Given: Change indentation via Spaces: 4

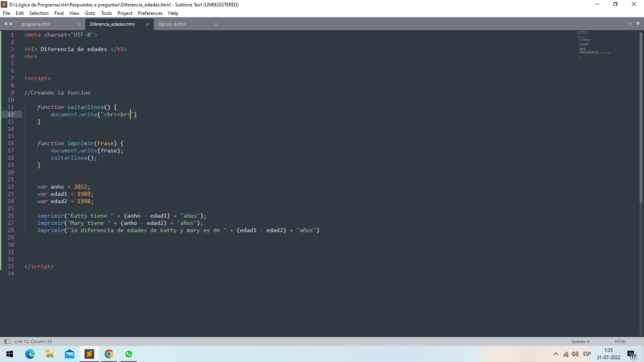Looking at the screenshot, I should pyautogui.click(x=580, y=341).
